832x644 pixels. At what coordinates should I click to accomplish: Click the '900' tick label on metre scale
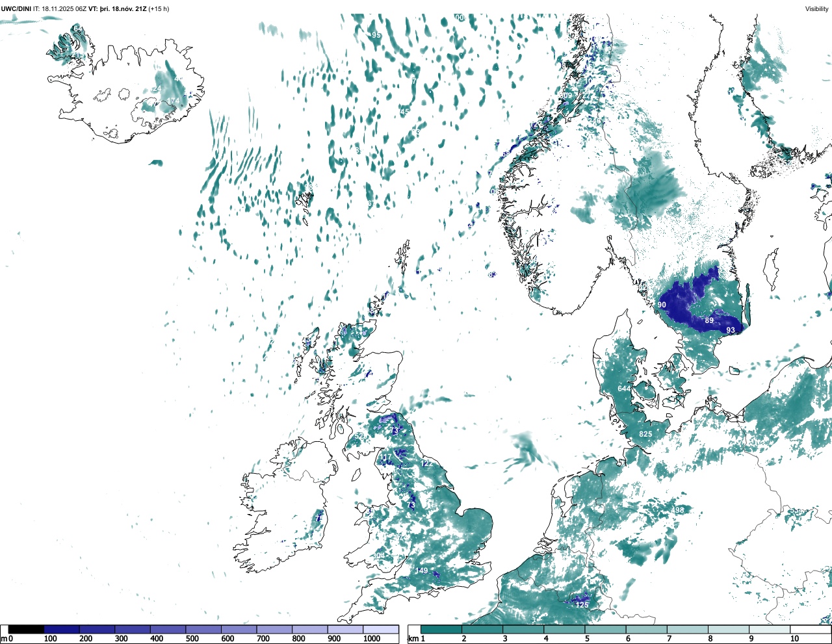334,639
